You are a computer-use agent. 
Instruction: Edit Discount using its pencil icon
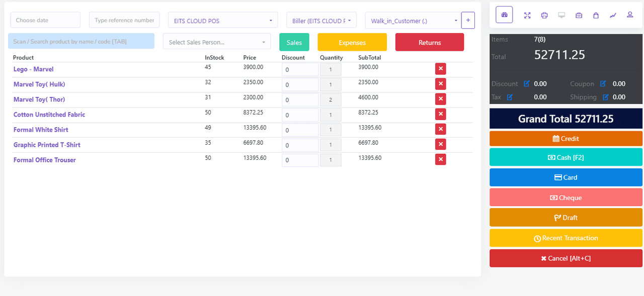pyautogui.click(x=527, y=84)
